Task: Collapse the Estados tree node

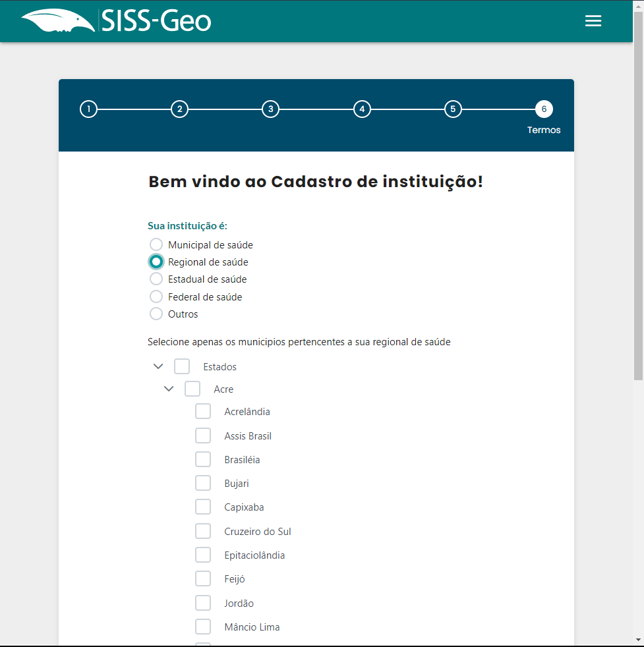Action: 158,366
